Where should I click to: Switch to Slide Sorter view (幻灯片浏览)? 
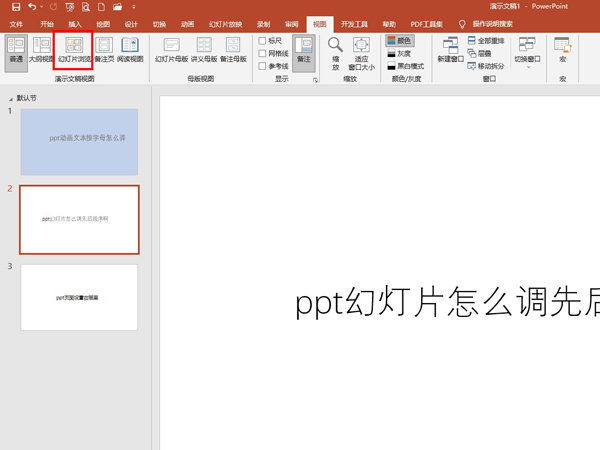73,49
